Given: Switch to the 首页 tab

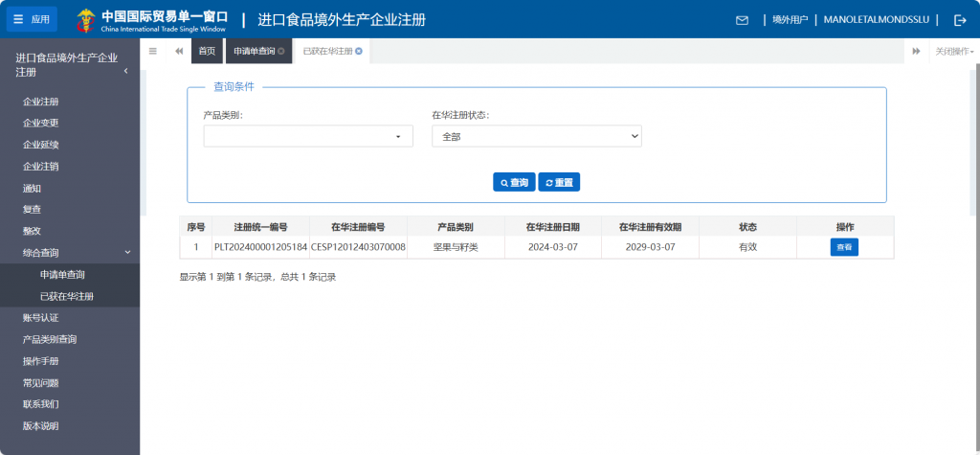Looking at the screenshot, I should pyautogui.click(x=207, y=52).
